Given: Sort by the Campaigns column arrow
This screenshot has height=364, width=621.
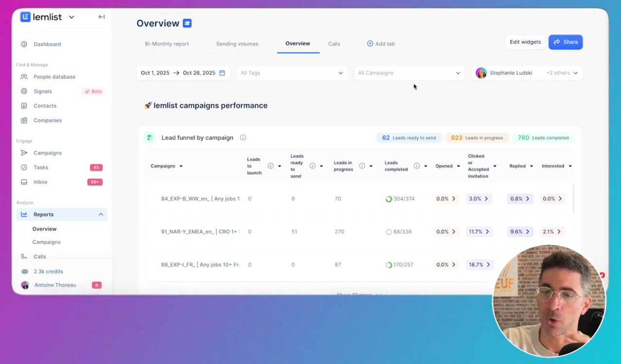Looking at the screenshot, I should (x=181, y=166).
